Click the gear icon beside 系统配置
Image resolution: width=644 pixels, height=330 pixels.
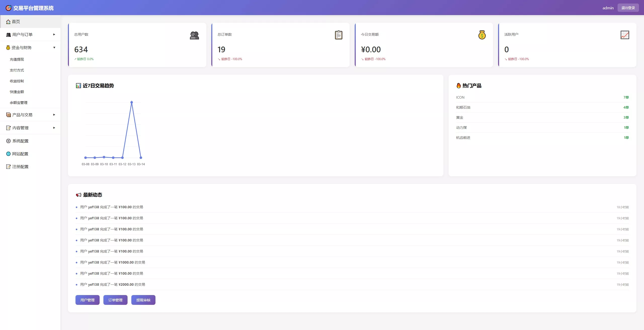8,141
